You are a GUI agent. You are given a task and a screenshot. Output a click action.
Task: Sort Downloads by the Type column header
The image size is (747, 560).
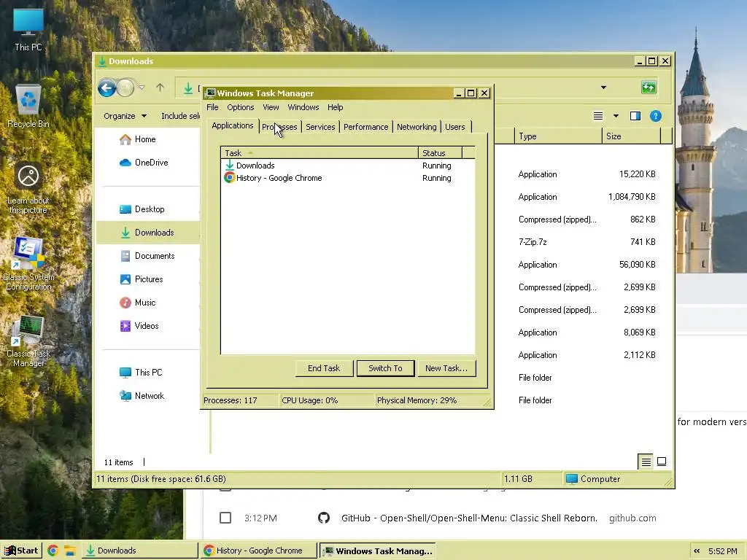[558, 136]
